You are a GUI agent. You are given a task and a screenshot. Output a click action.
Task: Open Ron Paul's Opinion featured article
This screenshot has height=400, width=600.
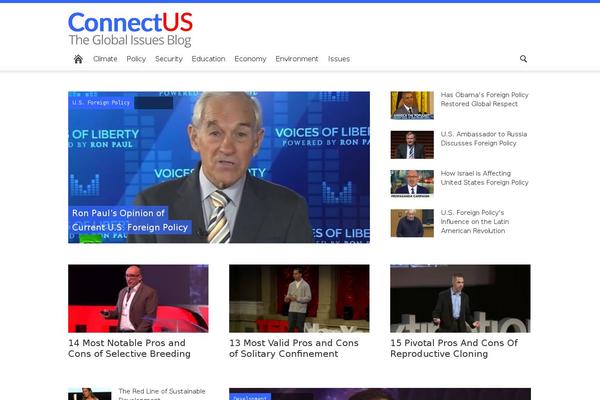tap(130, 220)
